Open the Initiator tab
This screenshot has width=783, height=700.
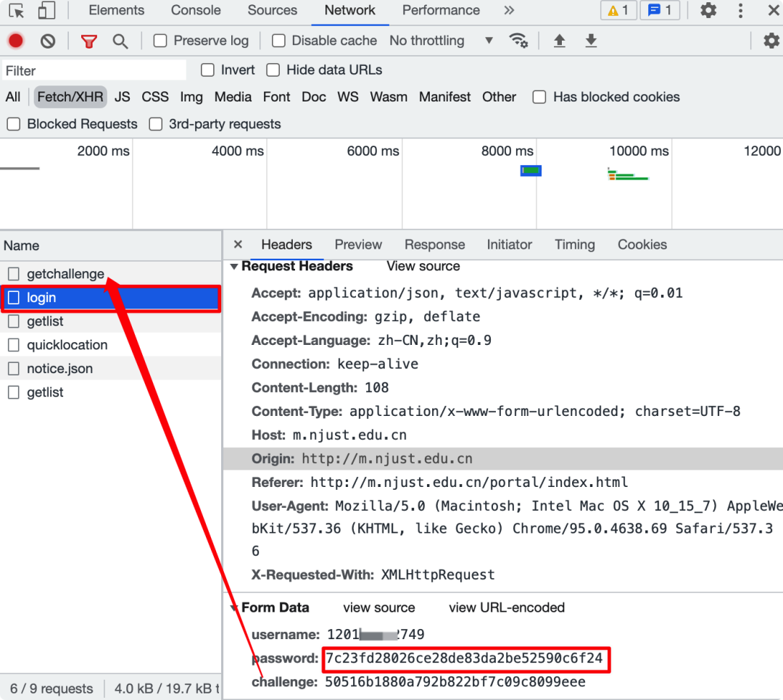coord(510,245)
